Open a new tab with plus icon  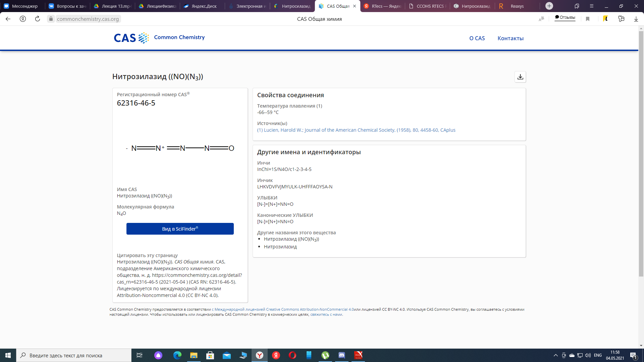(x=549, y=6)
